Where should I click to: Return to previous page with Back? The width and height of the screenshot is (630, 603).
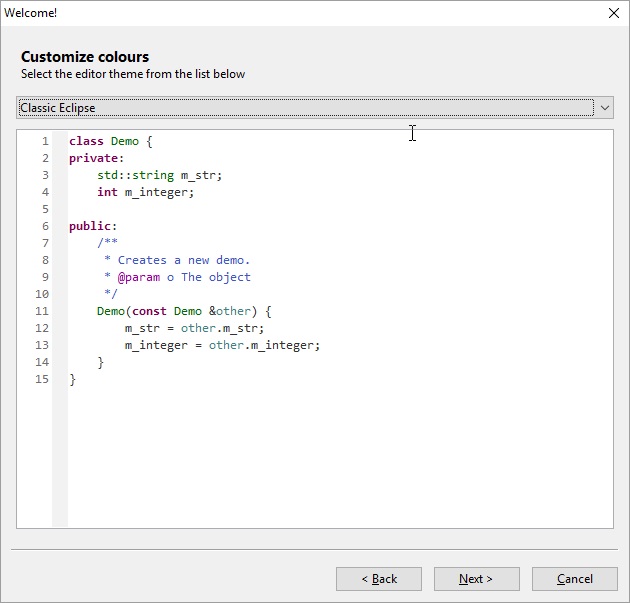(x=379, y=579)
